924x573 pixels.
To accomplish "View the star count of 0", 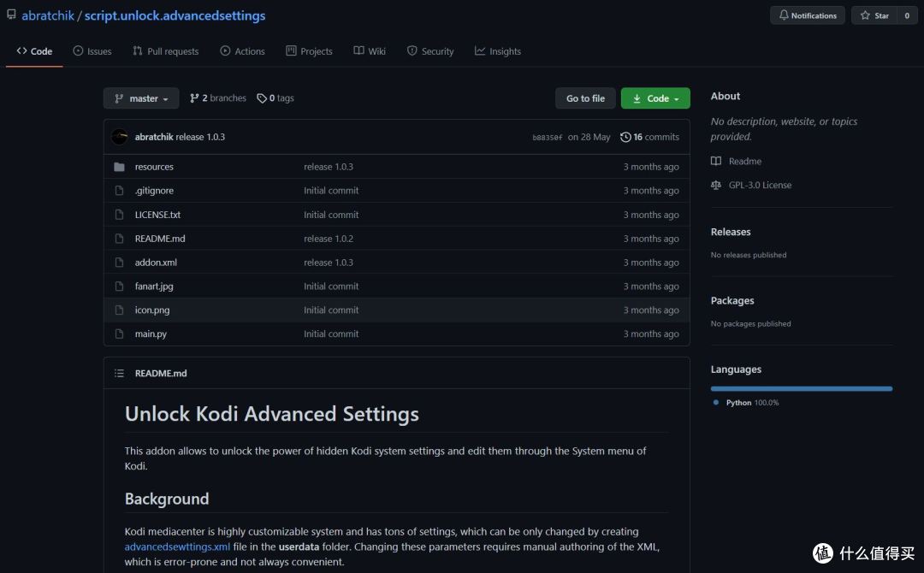I will [907, 15].
